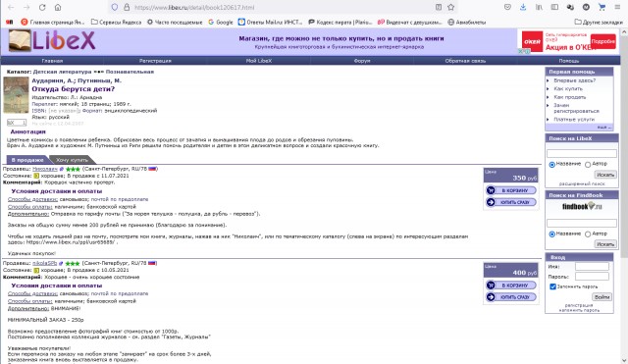Open the Главная menu item
The image size is (628, 364).
pyautogui.click(x=52, y=61)
